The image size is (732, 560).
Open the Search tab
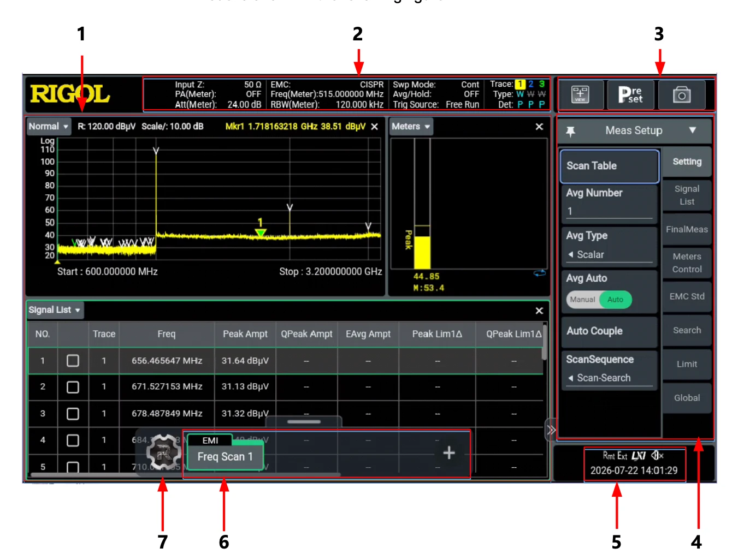tap(687, 331)
